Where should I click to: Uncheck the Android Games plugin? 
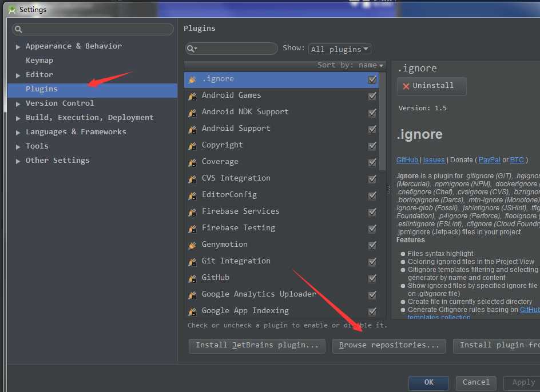[372, 96]
